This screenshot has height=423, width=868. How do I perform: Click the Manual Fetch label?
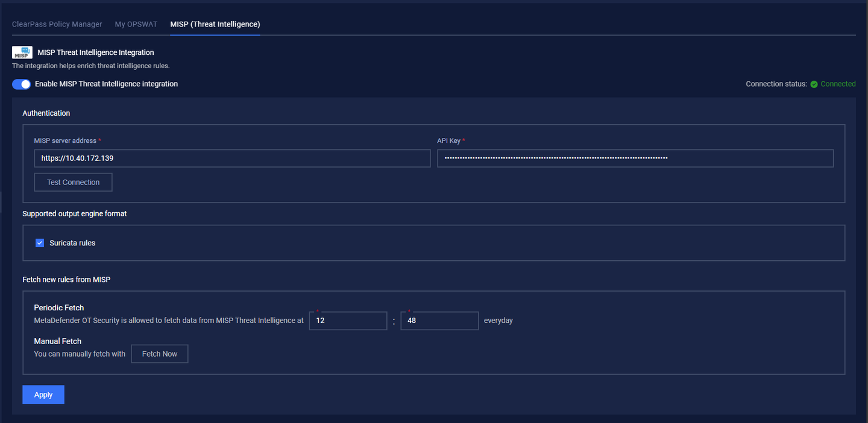(x=58, y=341)
